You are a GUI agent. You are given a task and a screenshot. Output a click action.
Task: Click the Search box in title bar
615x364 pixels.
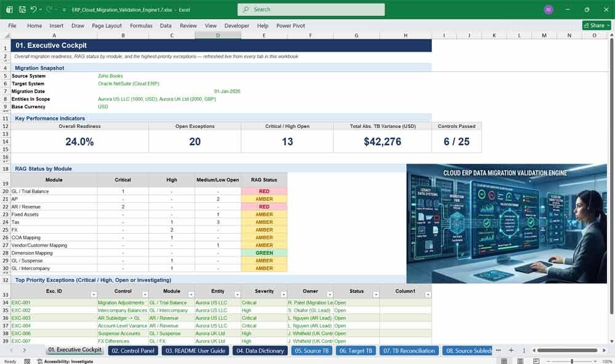click(x=311, y=9)
